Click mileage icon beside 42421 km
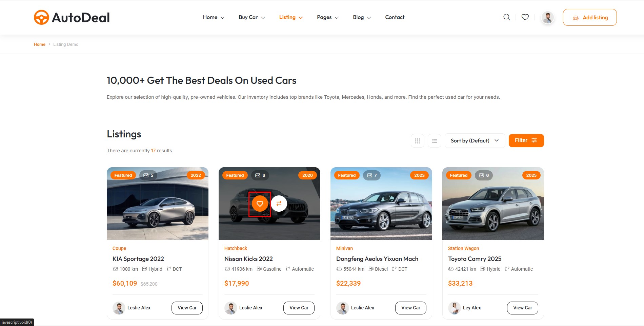The image size is (644, 326). [x=451, y=269]
